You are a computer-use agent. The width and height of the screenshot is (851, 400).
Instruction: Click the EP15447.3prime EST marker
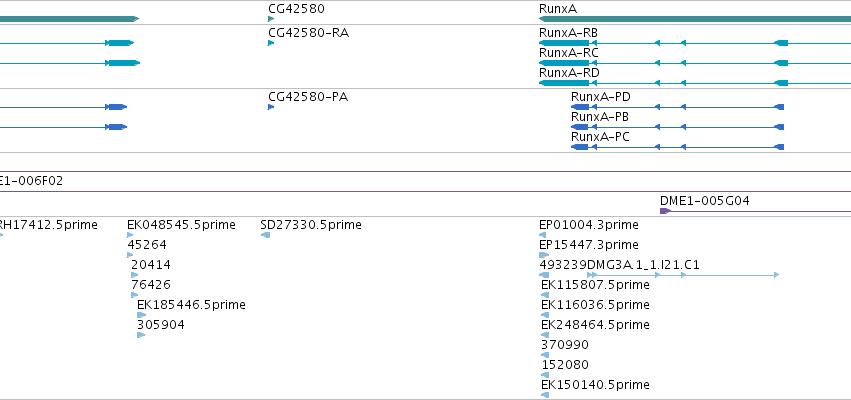[x=544, y=255]
